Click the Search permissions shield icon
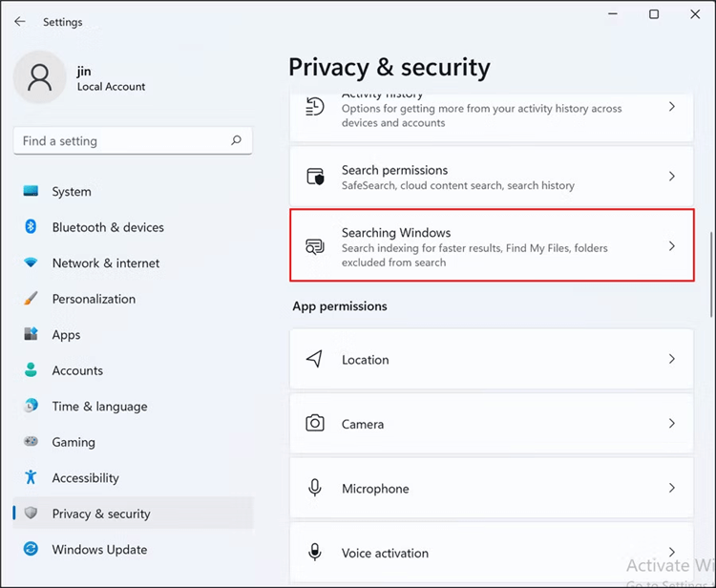The image size is (716, 588). [x=315, y=177]
